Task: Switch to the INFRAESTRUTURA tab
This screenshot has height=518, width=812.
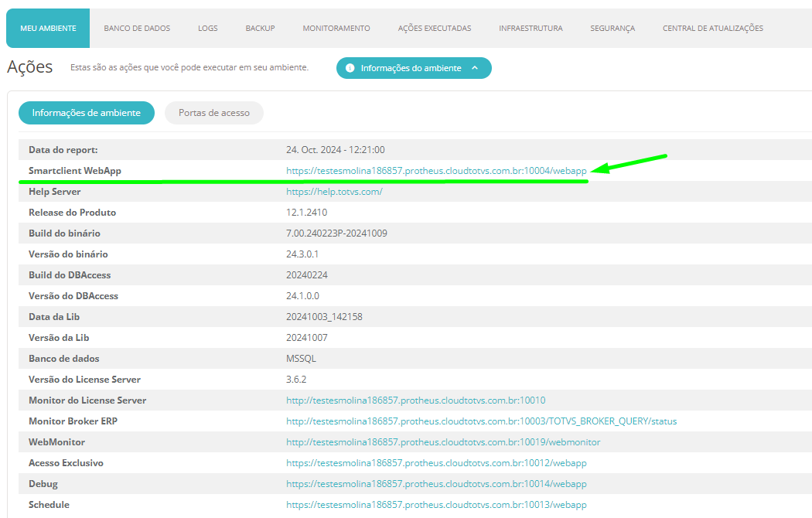Action: click(531, 28)
